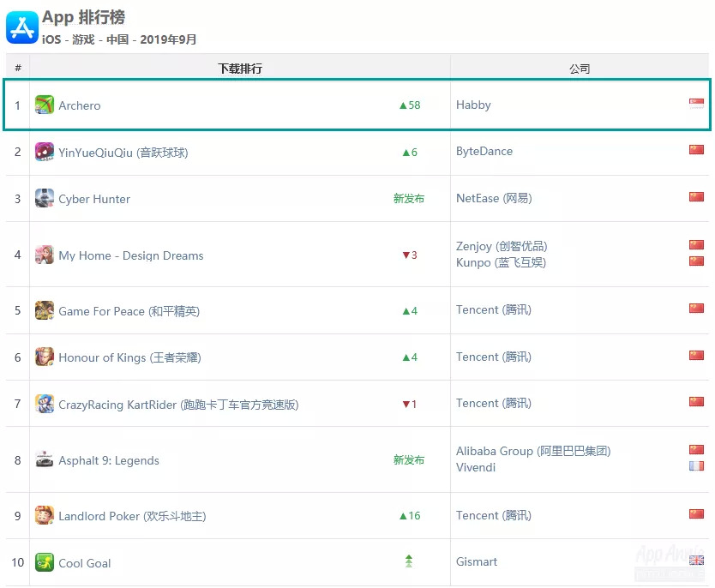Open the Cool Goal game icon
Image resolution: width=715 pixels, height=588 pixels.
(x=45, y=562)
